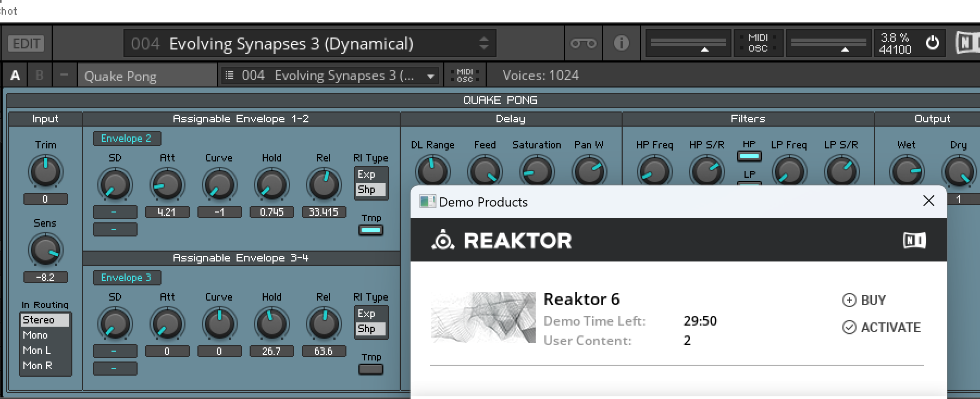Click the Wet knob in Output

pyautogui.click(x=907, y=171)
